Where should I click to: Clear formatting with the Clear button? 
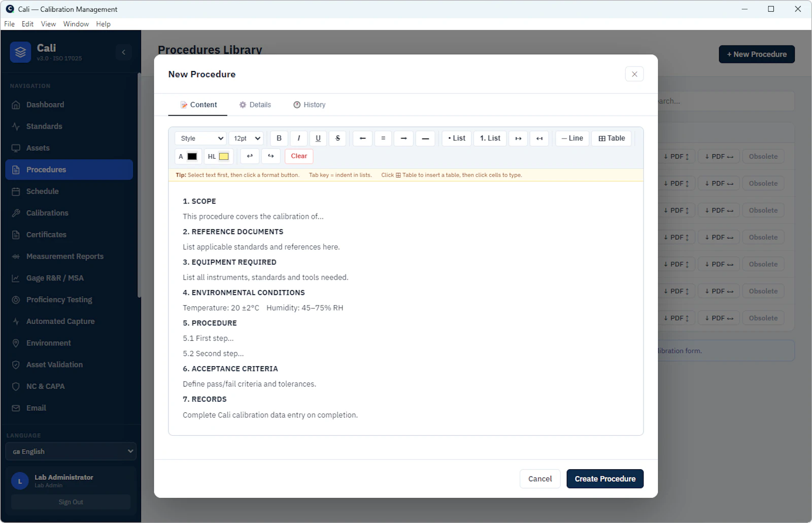(x=299, y=156)
